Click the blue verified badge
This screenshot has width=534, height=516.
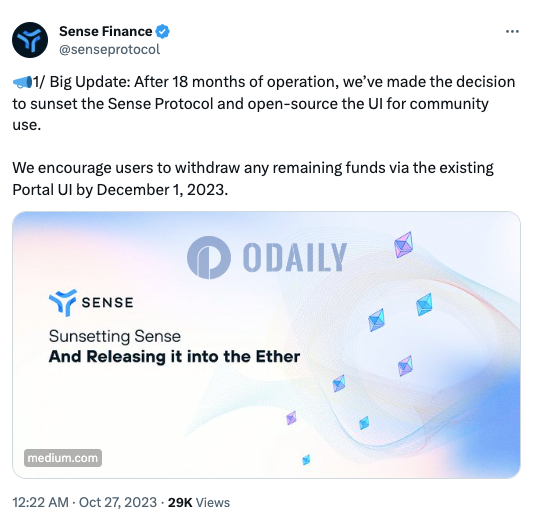point(162,32)
